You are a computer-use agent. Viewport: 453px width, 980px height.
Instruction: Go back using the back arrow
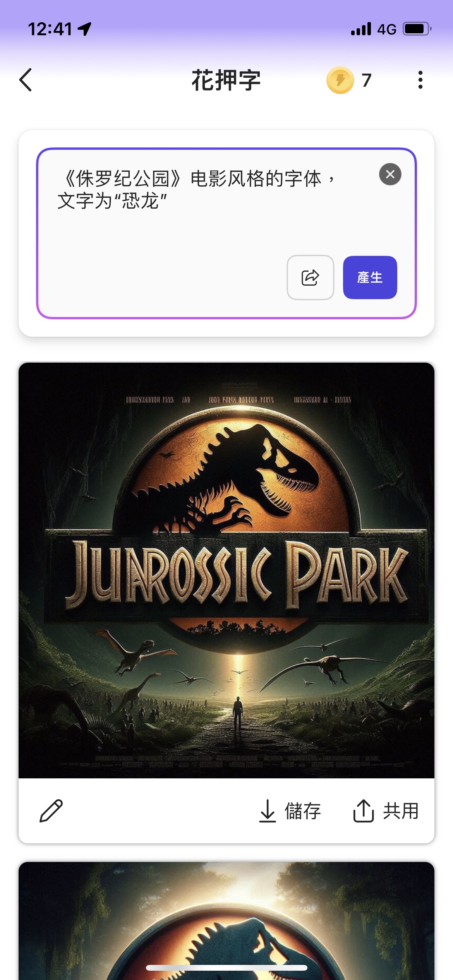point(26,80)
